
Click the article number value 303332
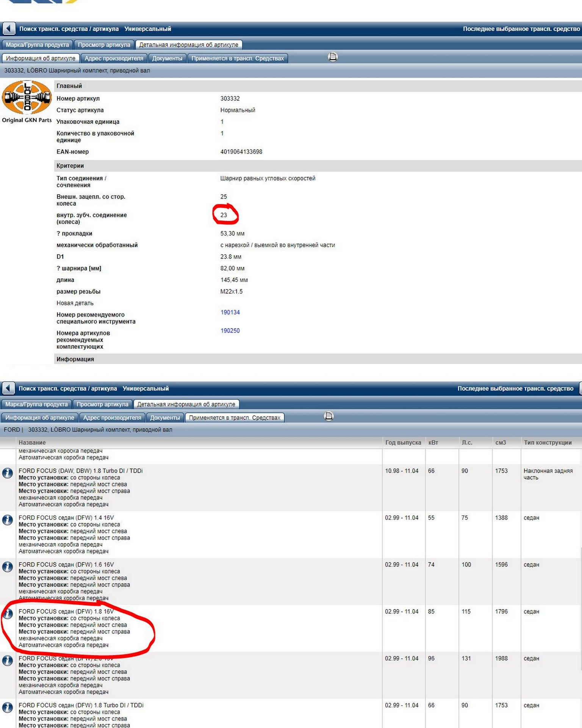coord(230,99)
